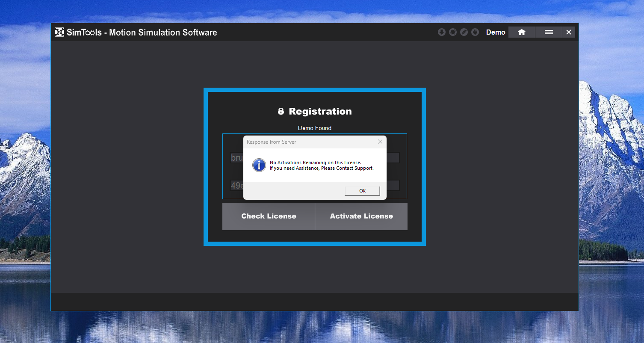Close the Response from Server dialog
644x343 pixels.
(380, 142)
